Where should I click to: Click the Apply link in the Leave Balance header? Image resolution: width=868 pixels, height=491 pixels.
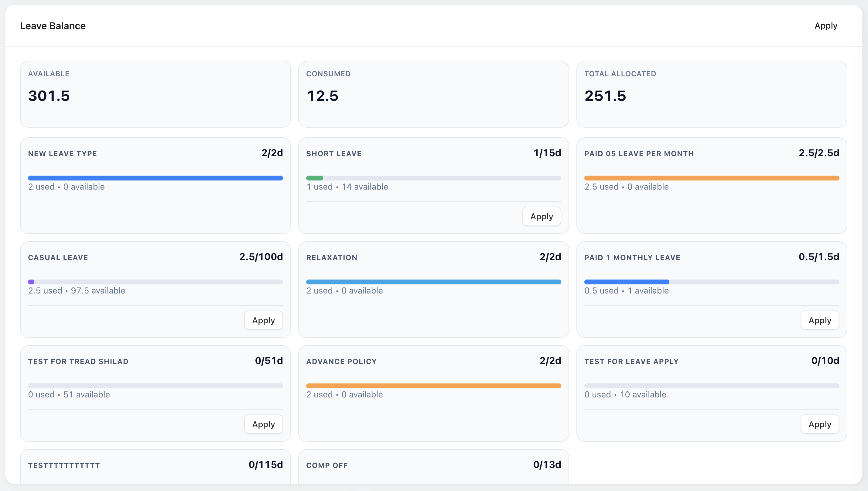825,26
